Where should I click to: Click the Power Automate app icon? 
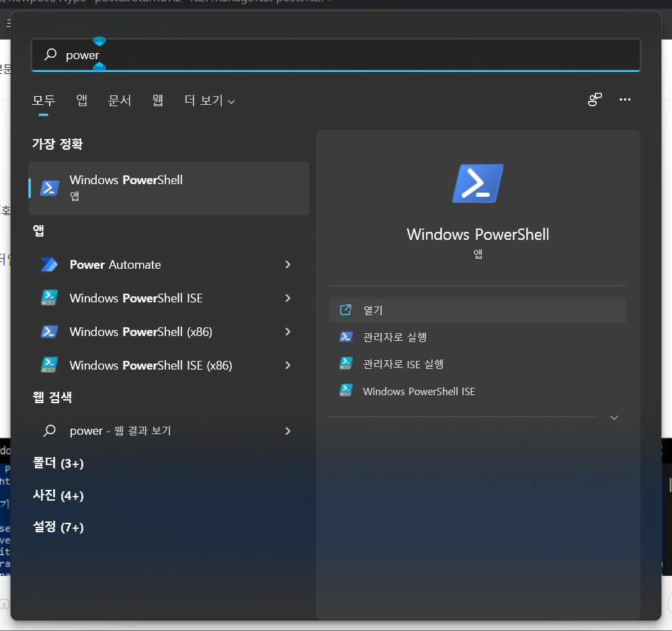coord(49,265)
